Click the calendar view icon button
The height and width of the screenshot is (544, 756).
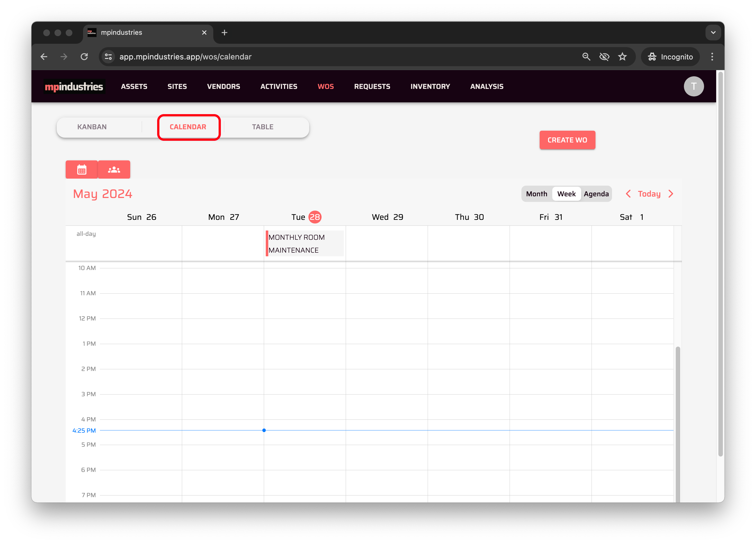point(82,170)
